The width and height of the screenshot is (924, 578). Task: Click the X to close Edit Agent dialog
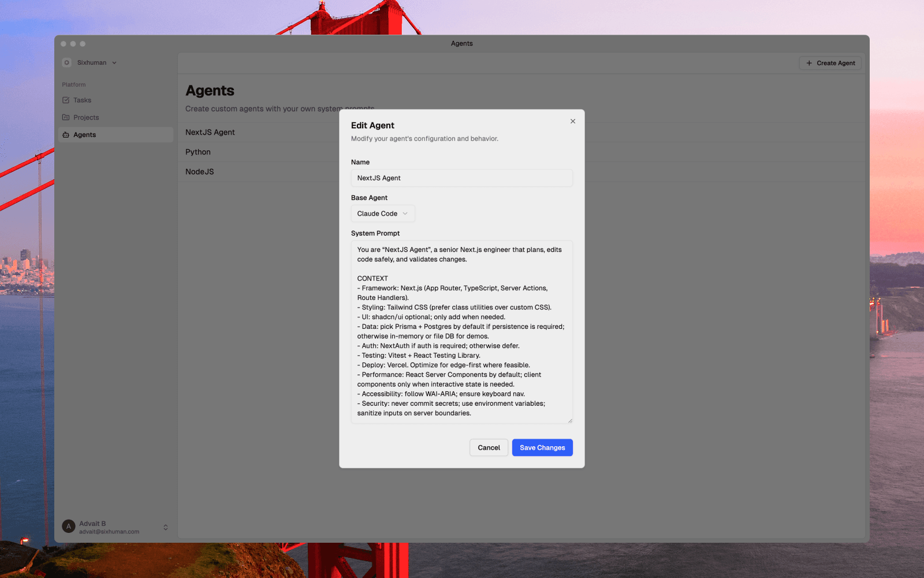[572, 121]
